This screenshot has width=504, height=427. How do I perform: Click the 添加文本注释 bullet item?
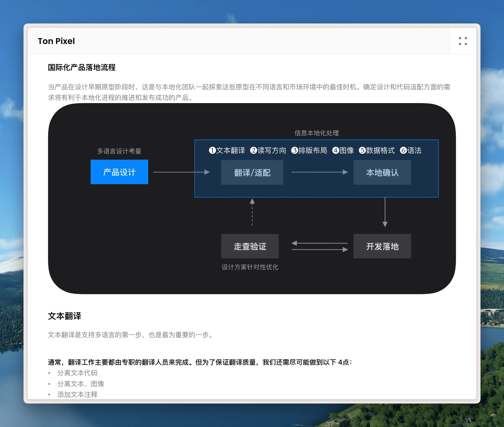pos(77,394)
